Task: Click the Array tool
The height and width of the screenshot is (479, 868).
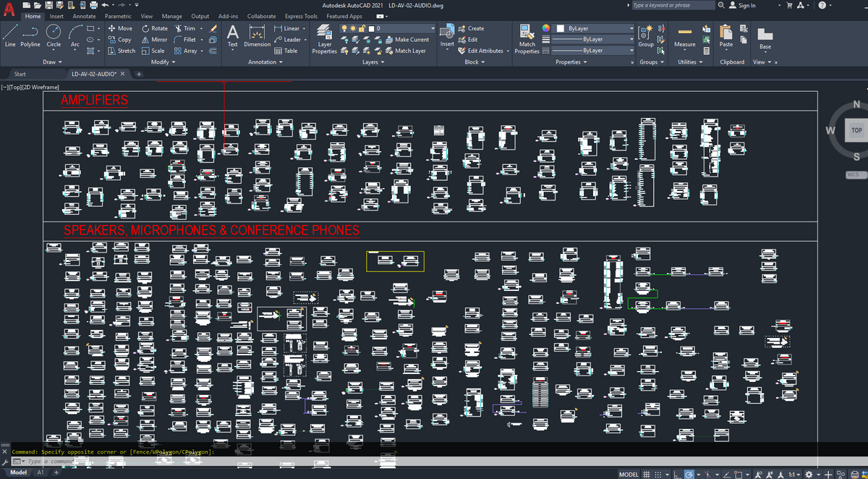Action: [x=186, y=51]
